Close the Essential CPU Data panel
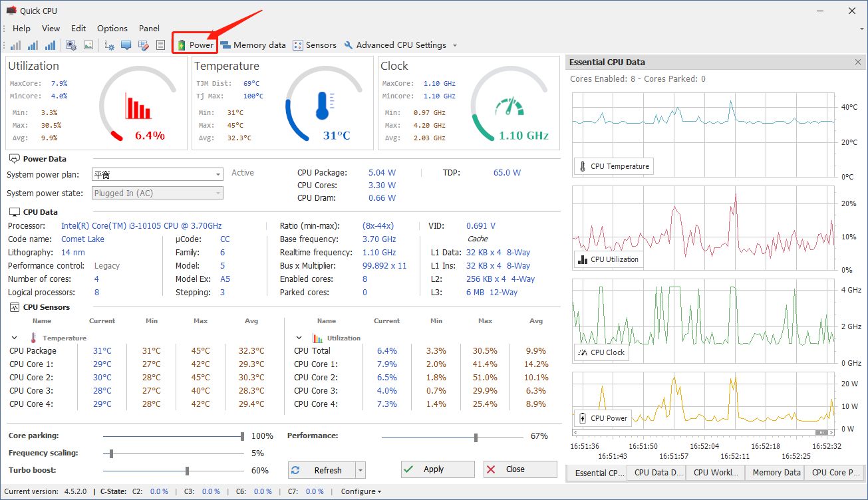The height and width of the screenshot is (500, 868). click(x=857, y=62)
